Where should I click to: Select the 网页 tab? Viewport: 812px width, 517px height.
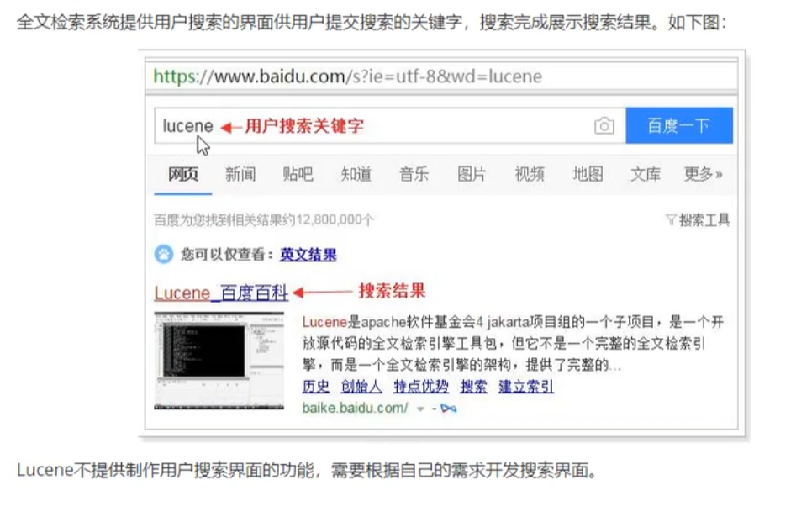[182, 174]
